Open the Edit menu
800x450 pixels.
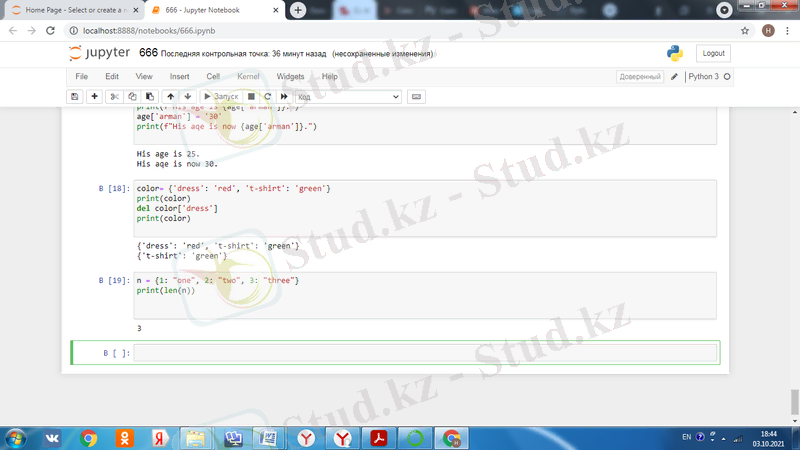tap(112, 77)
